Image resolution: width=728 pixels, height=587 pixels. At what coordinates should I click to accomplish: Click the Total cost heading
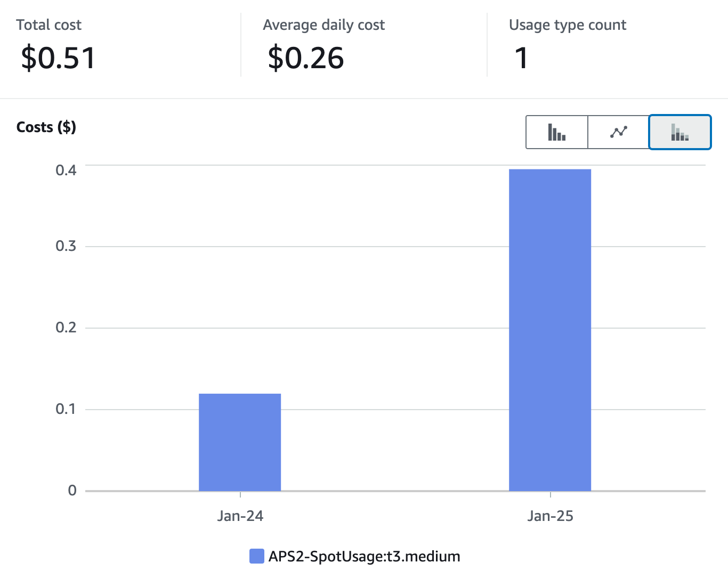(48, 25)
